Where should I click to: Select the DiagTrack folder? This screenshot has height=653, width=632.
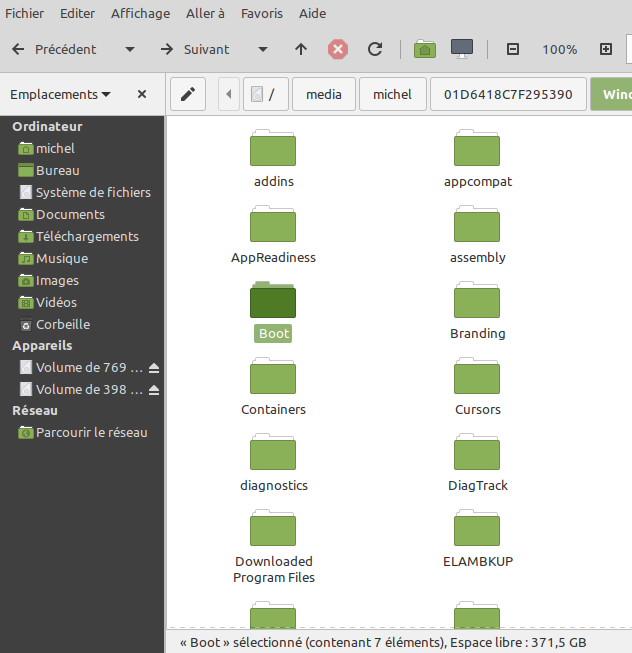[477, 462]
